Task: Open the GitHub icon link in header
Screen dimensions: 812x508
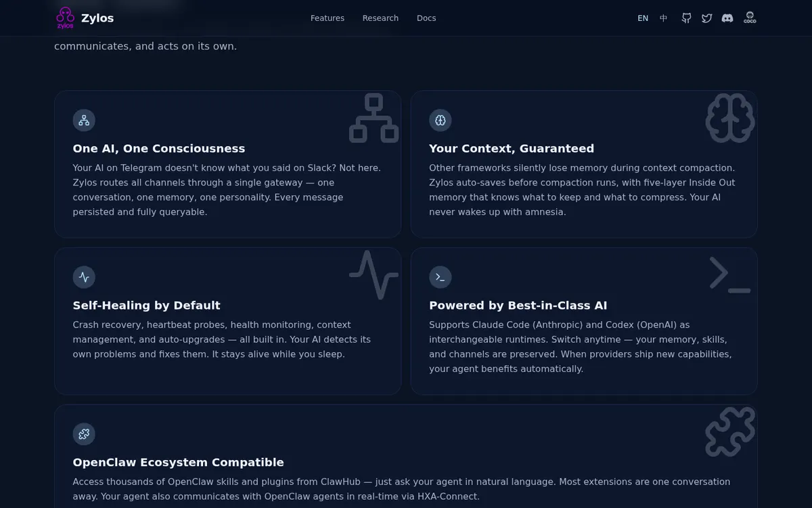Action: point(686,18)
